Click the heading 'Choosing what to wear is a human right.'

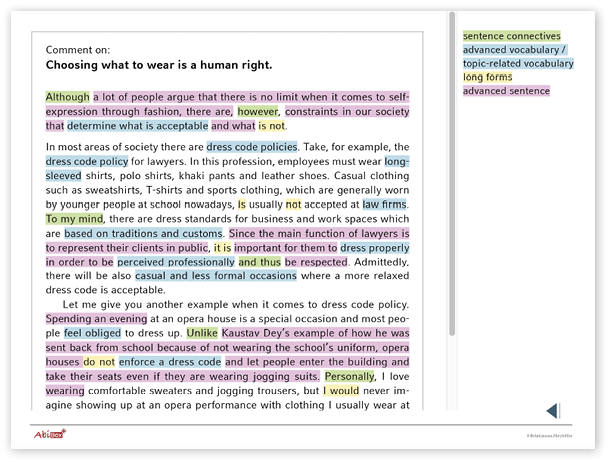[159, 65]
